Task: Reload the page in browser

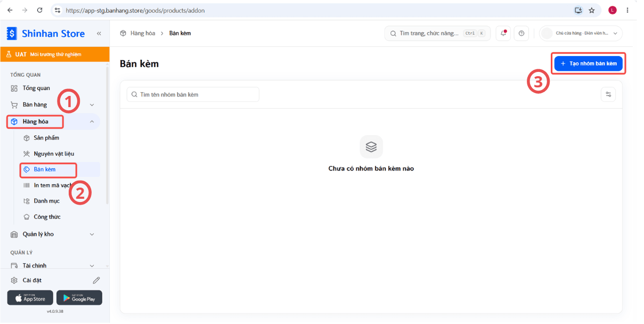Action: click(40, 10)
